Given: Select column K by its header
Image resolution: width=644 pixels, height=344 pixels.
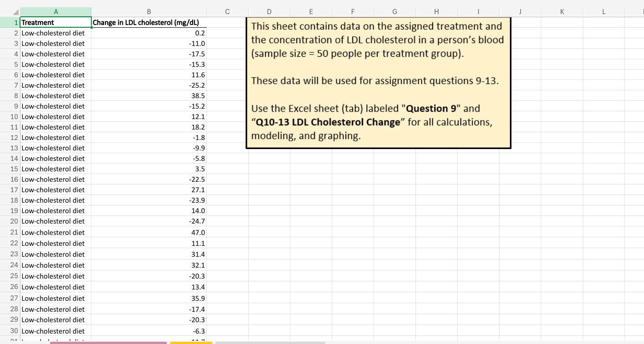Looking at the screenshot, I should coord(562,12).
